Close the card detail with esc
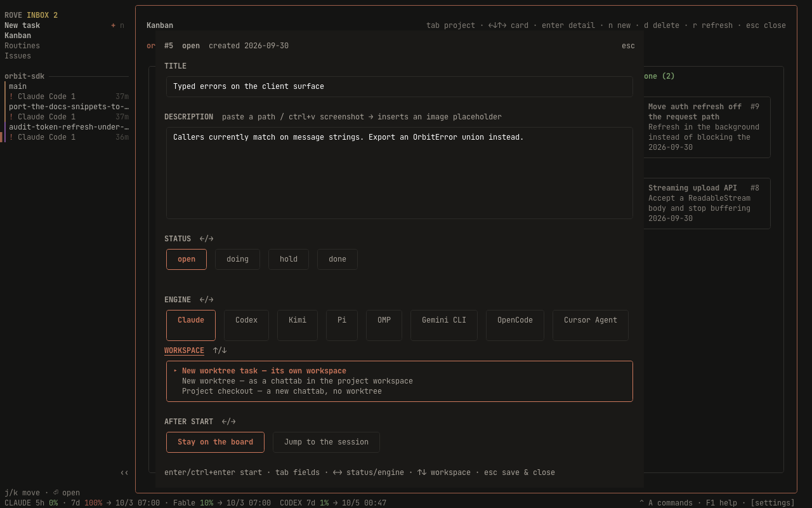This screenshot has width=812, height=508. click(628, 46)
